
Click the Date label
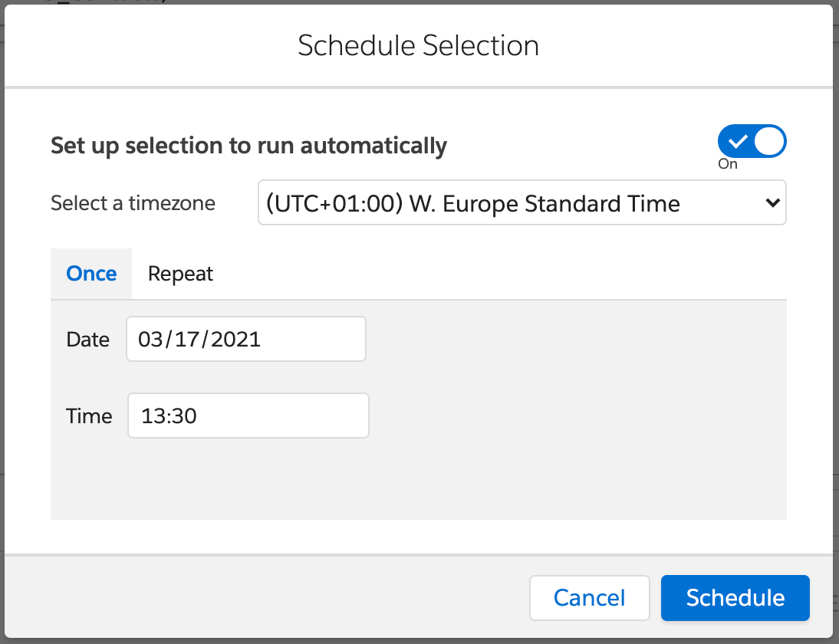tap(87, 340)
